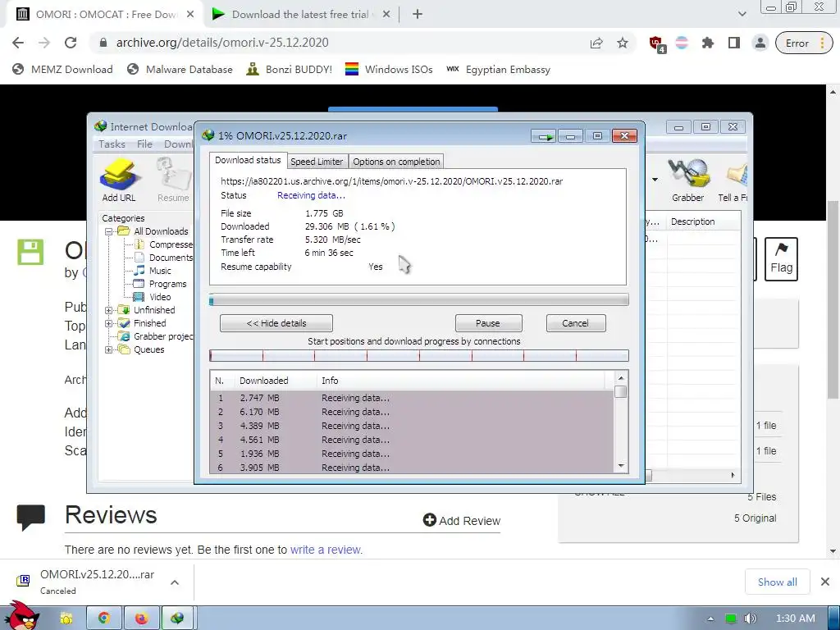Click the green floppy disk software icon

[x=30, y=253]
